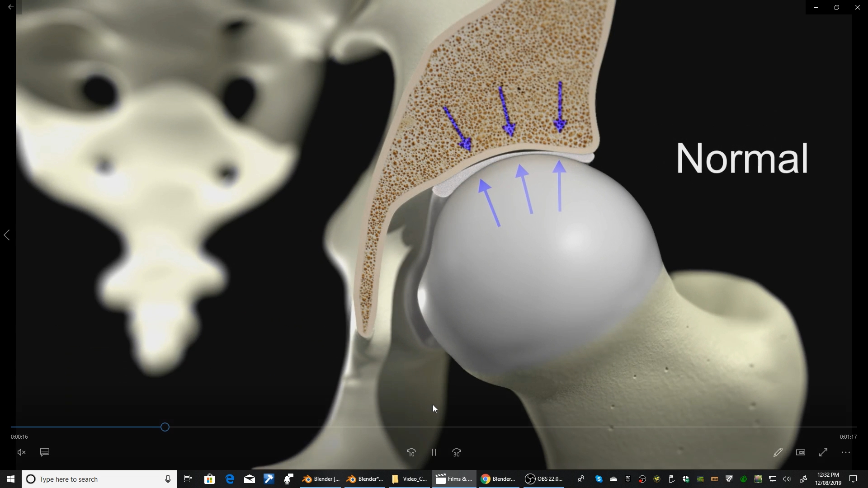
Task: Launch Microsoft Store from taskbar
Action: click(209, 479)
